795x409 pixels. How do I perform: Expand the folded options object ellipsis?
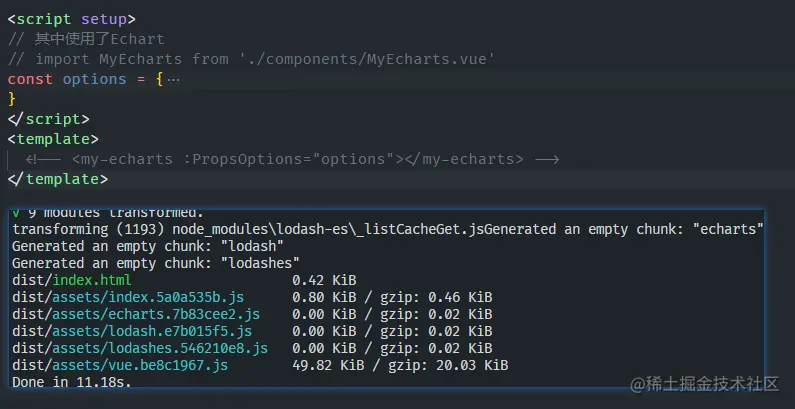pyautogui.click(x=174, y=79)
